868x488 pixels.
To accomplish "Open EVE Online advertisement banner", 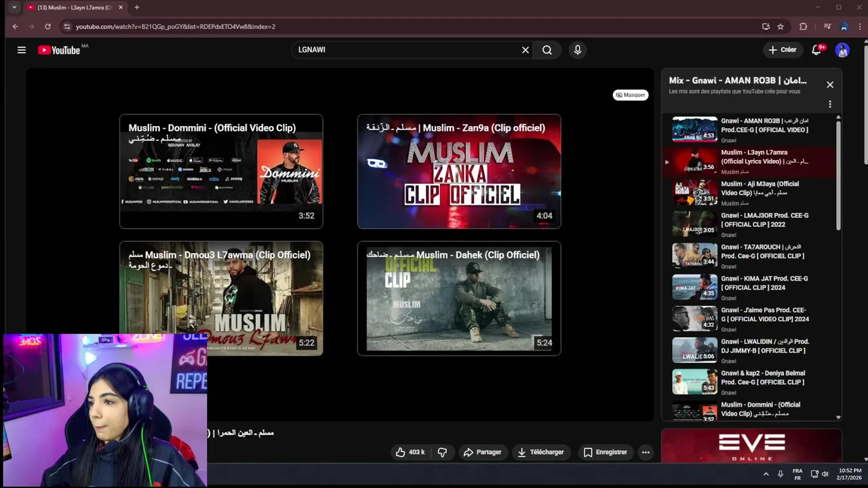I will tap(751, 446).
